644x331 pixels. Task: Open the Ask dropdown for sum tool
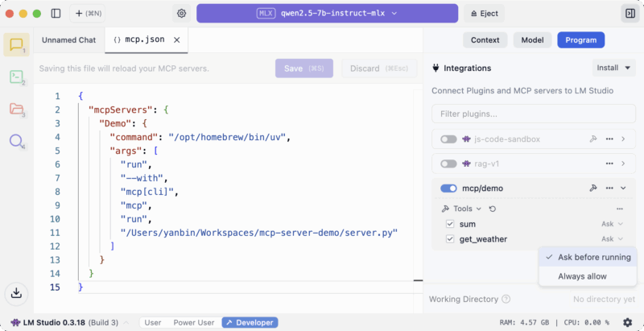(612, 223)
